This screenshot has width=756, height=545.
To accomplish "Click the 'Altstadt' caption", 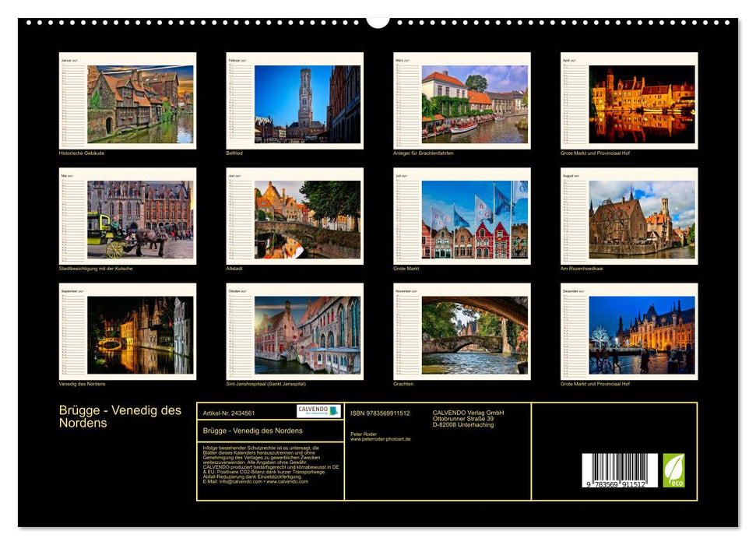I will click(x=234, y=269).
